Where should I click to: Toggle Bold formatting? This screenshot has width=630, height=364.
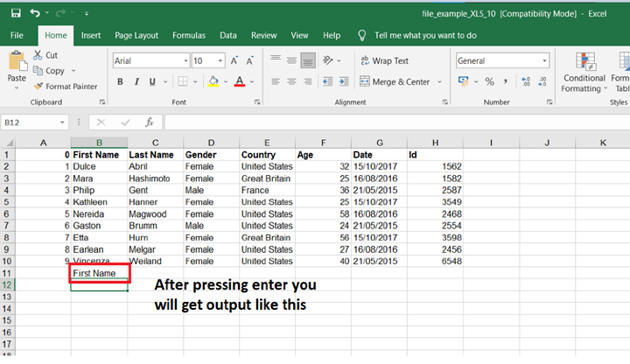(x=121, y=81)
